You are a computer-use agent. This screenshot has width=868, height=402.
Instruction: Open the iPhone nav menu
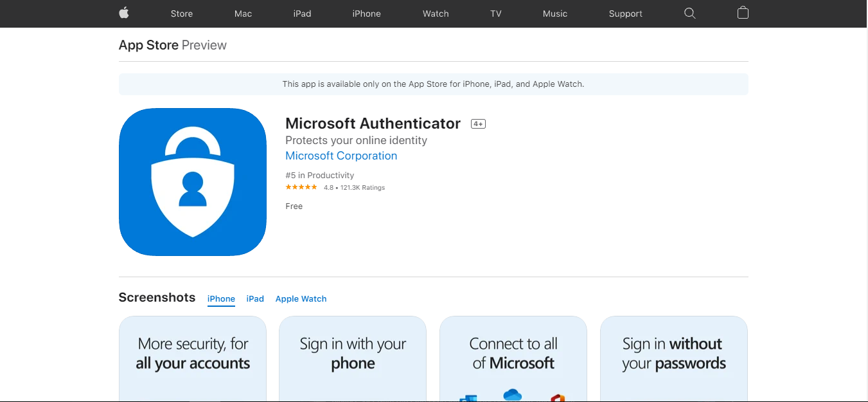(x=366, y=14)
